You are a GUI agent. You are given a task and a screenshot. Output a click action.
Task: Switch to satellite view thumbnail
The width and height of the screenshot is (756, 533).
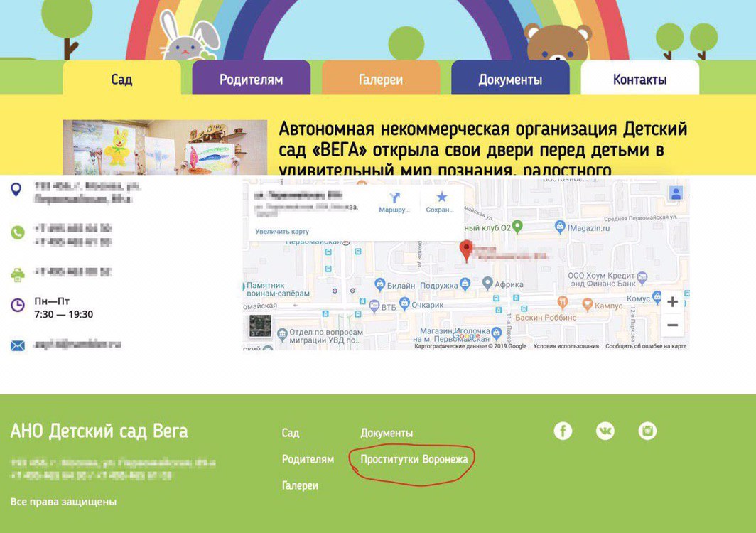(x=260, y=325)
